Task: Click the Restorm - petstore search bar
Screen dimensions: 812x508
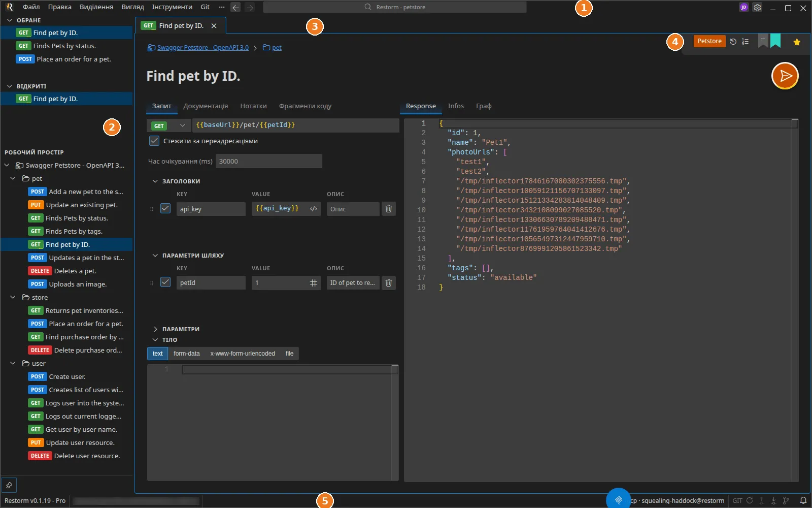Action: coord(395,8)
